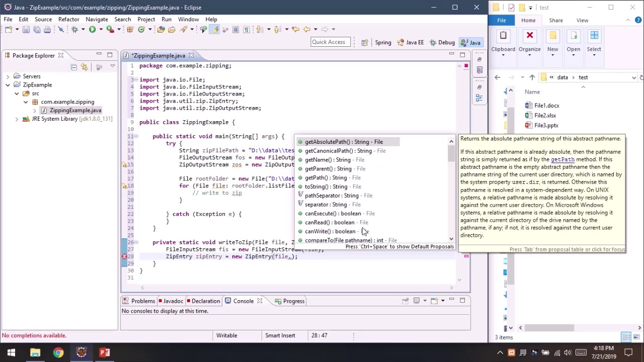Click the Search flashlight toolbar icon
The image size is (644, 362).
click(183, 29)
